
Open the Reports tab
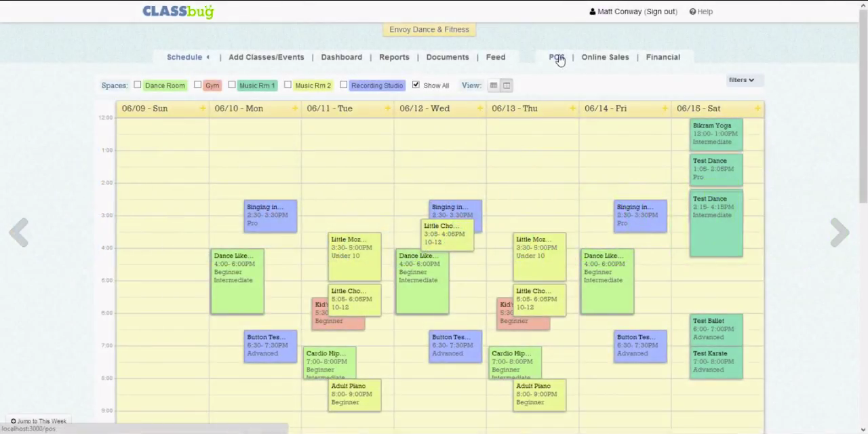coord(394,57)
